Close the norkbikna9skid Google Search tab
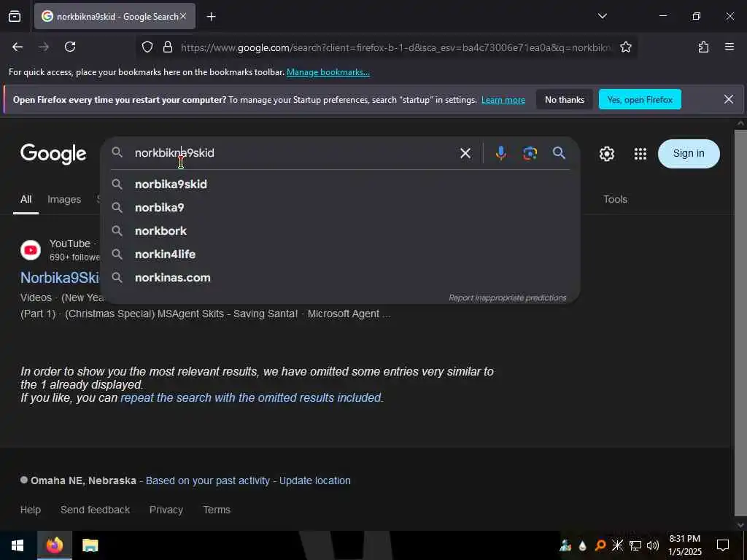 point(183,16)
